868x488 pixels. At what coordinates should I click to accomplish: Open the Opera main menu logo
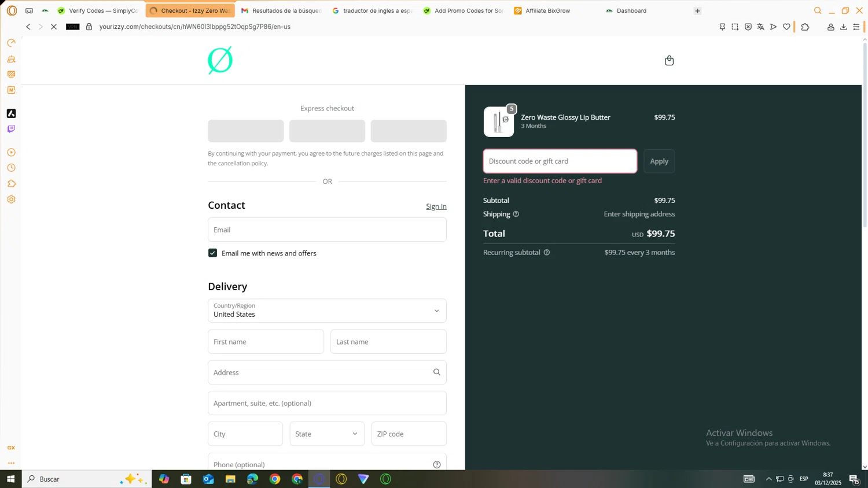(x=12, y=10)
